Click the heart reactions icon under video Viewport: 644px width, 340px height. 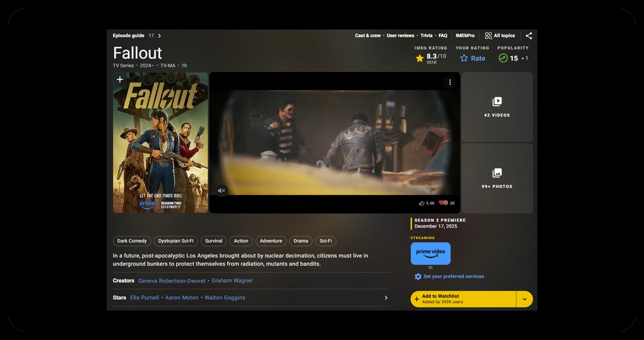tap(443, 203)
